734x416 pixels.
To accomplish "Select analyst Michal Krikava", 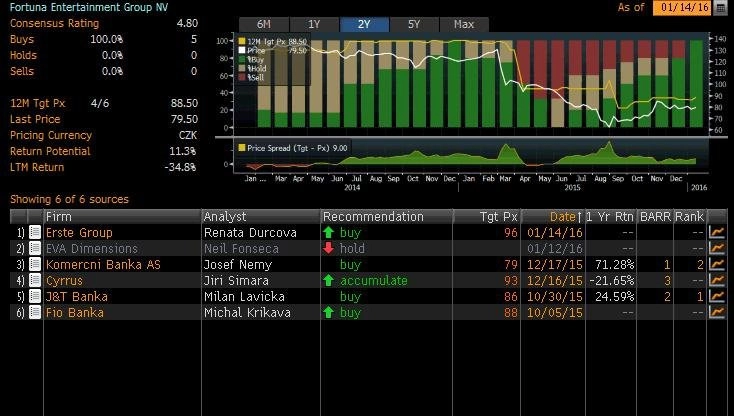I will tap(247, 312).
